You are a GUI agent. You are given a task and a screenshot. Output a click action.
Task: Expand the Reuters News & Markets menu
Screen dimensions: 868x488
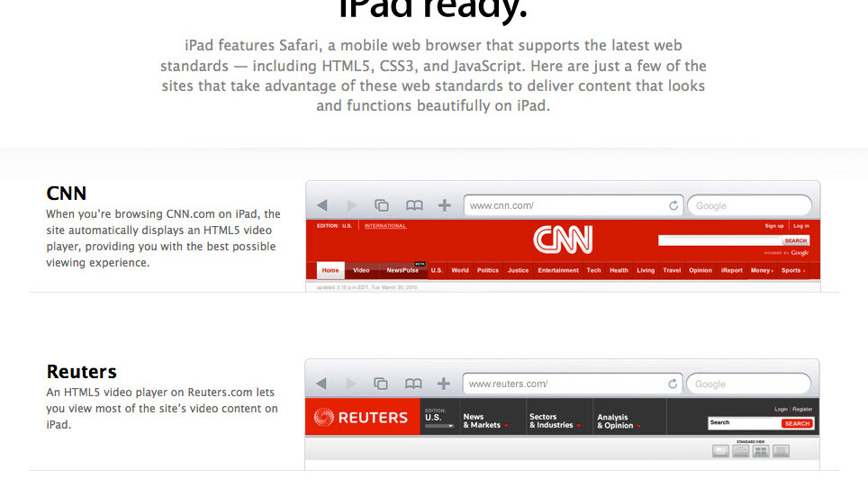485,421
